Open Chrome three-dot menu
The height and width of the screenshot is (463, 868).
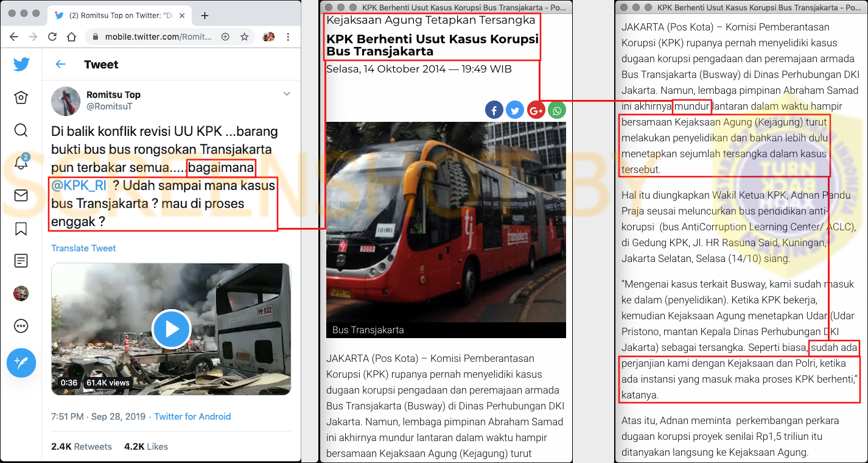click(x=288, y=37)
